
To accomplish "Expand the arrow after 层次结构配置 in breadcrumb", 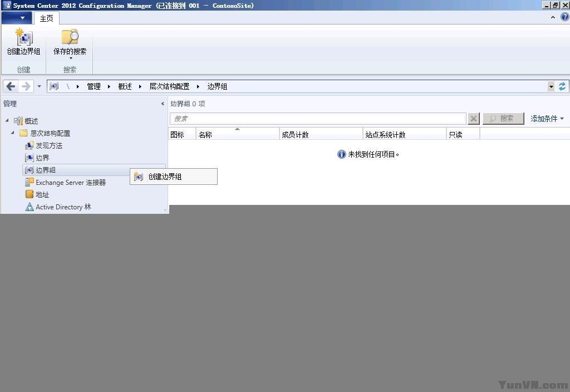I will point(198,86).
